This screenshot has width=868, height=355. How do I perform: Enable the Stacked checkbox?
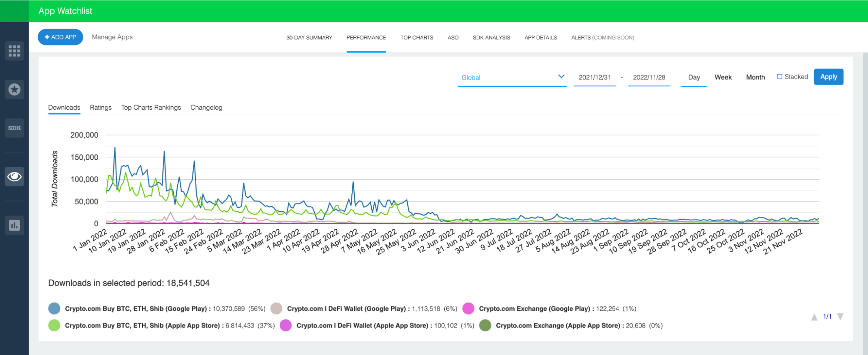(x=779, y=77)
